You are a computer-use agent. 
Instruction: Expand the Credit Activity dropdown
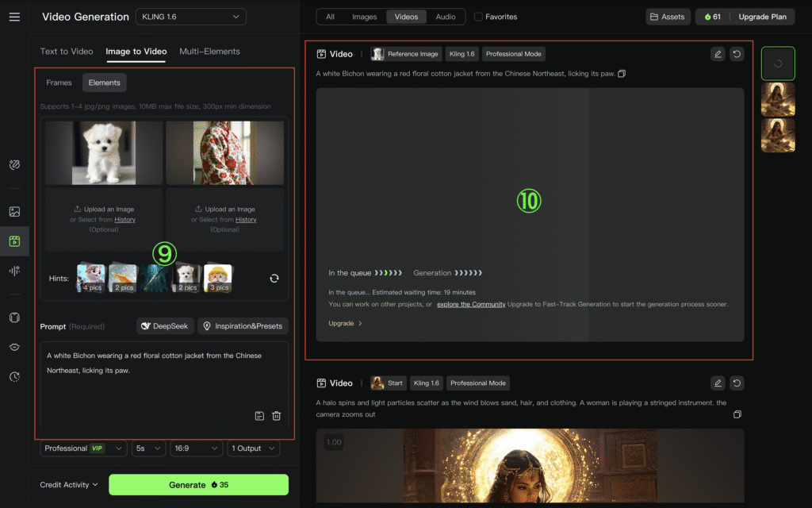pyautogui.click(x=69, y=485)
